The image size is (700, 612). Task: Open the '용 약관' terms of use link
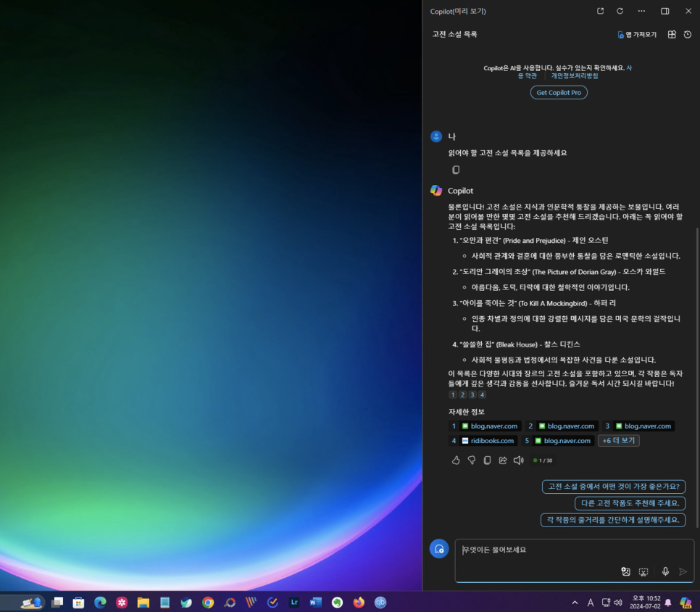coord(528,76)
